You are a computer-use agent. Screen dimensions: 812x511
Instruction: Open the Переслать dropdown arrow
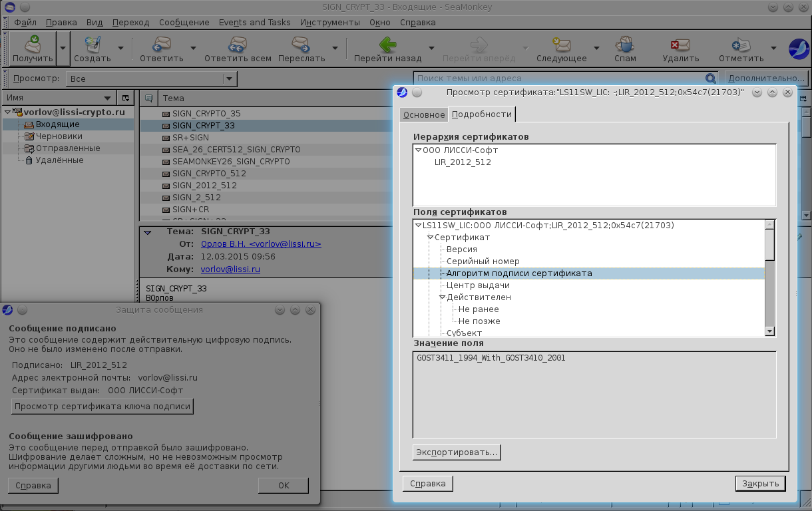coord(334,48)
